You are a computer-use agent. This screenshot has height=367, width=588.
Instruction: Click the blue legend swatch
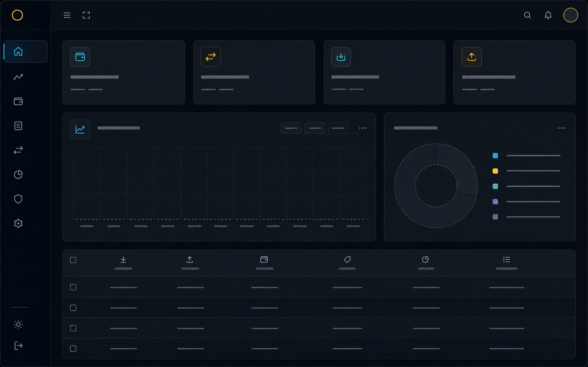click(x=495, y=156)
